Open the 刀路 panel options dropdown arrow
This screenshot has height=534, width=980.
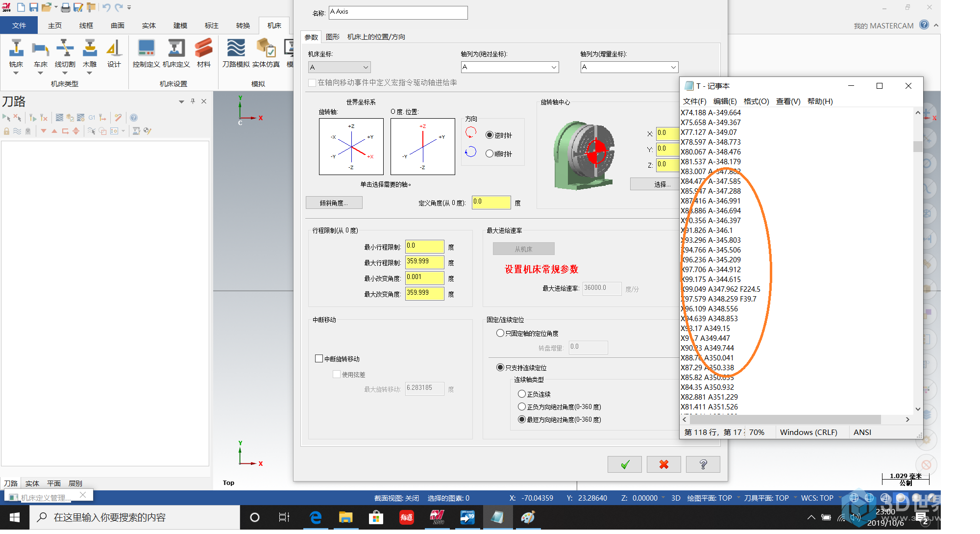[x=181, y=102]
